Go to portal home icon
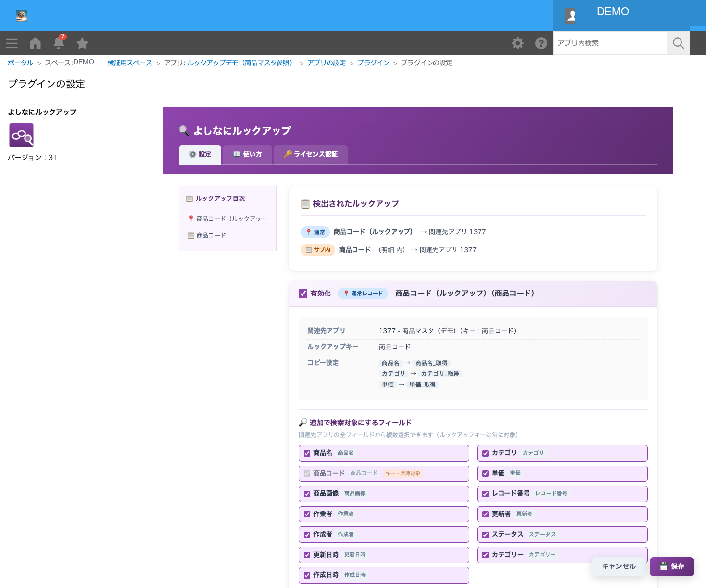Screen dimensions: 706x588 click(35, 43)
